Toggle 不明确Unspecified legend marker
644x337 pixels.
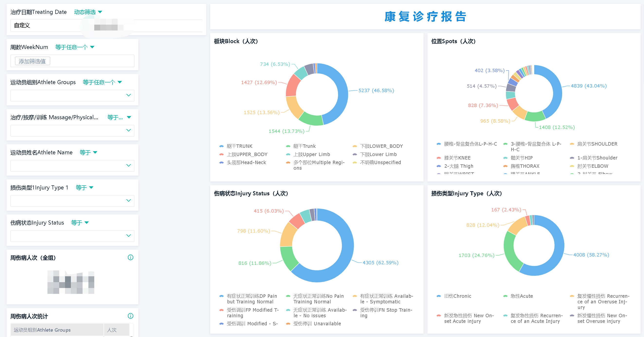355,163
